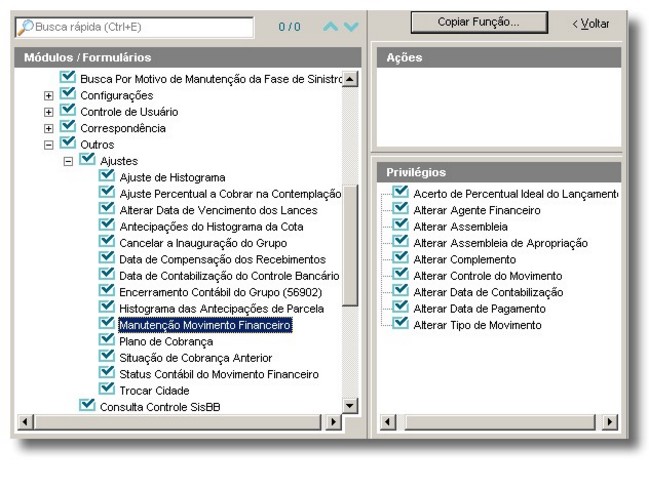The height and width of the screenshot is (490, 649).
Task: Uncheck Plano de Cobrança checkbox
Action: click(x=107, y=340)
